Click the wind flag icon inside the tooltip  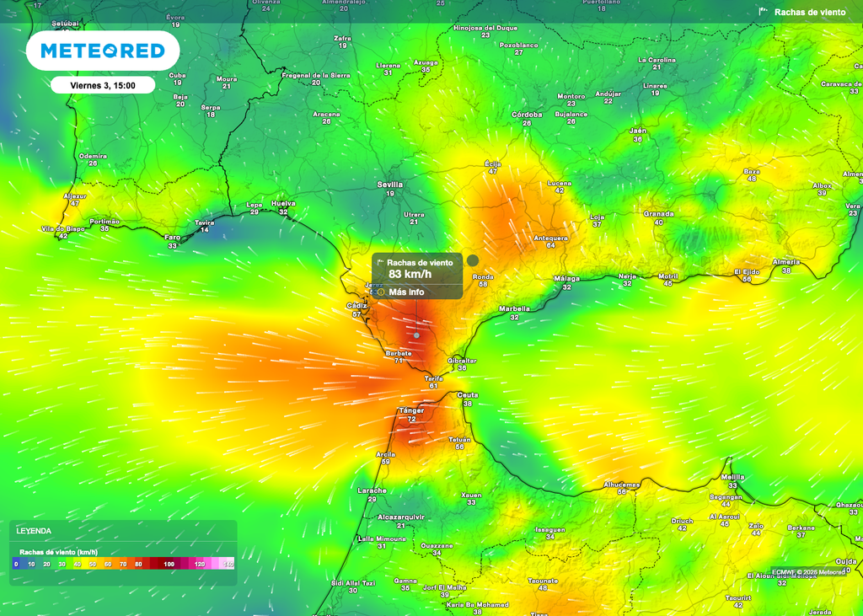381,263
